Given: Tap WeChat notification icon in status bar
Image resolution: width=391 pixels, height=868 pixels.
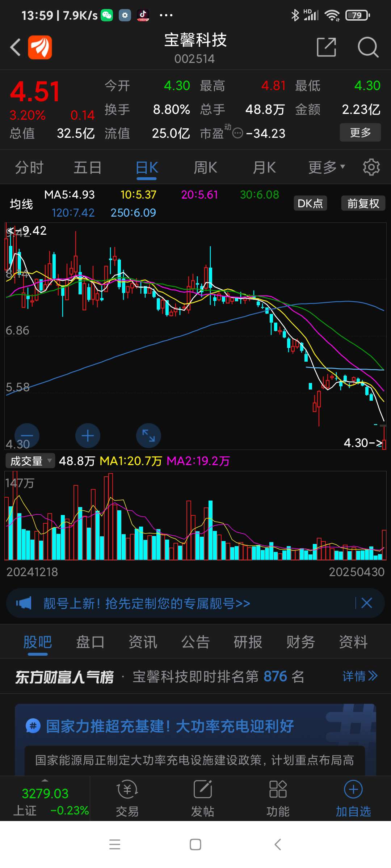Looking at the screenshot, I should tap(107, 15).
